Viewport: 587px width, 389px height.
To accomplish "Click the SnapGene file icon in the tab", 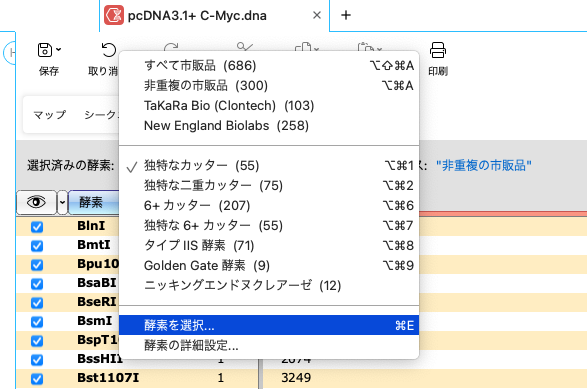I will (x=114, y=15).
